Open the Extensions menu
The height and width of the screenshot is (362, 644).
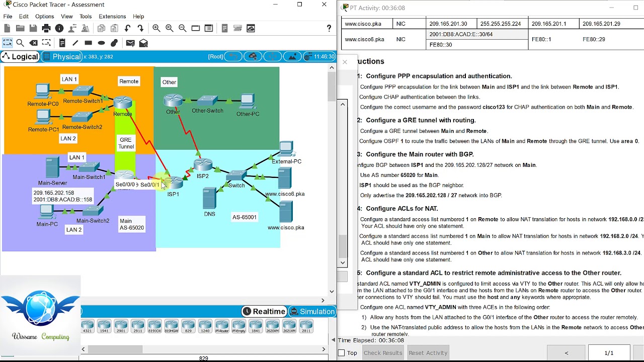(112, 16)
